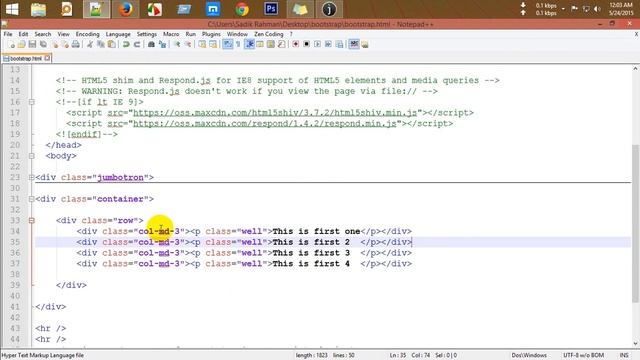Toggle INS insert mode in status bar
Viewport: 640px width, 360px height.
pyautogui.click(x=624, y=356)
